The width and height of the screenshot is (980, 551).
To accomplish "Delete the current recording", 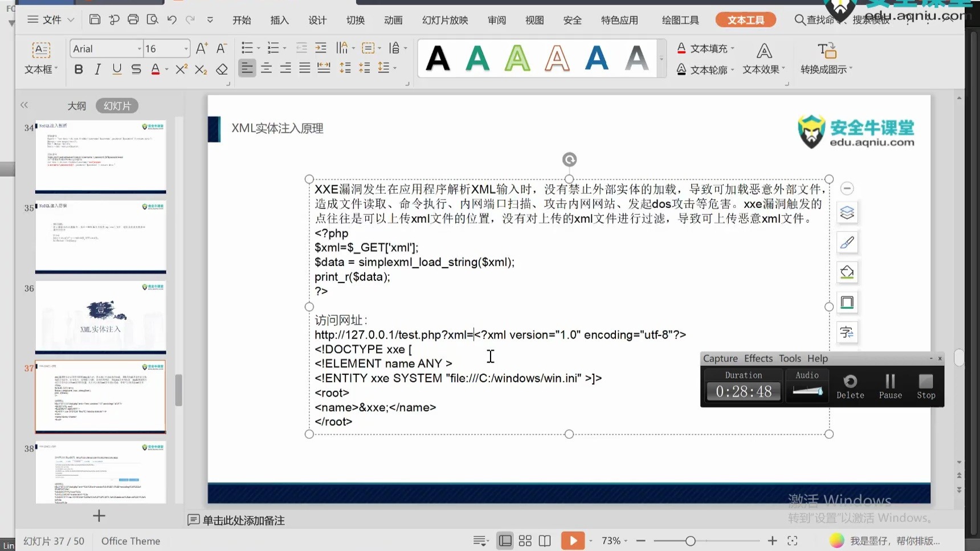I will pos(850,385).
